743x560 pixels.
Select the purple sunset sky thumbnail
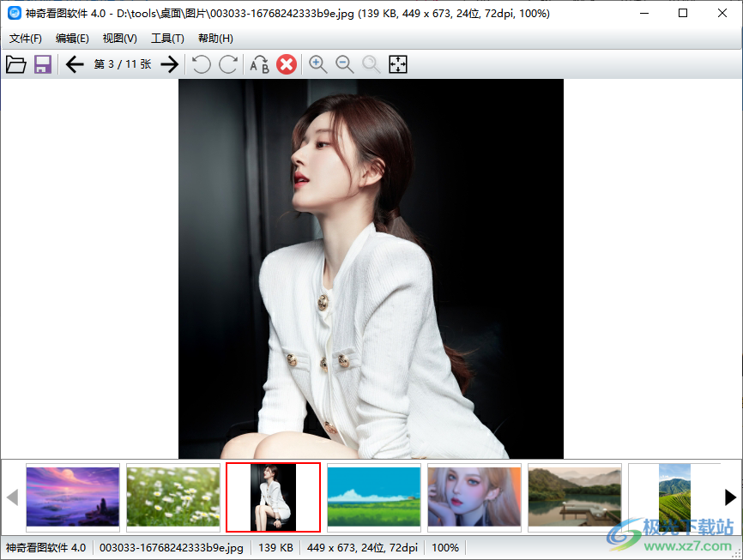tap(73, 497)
